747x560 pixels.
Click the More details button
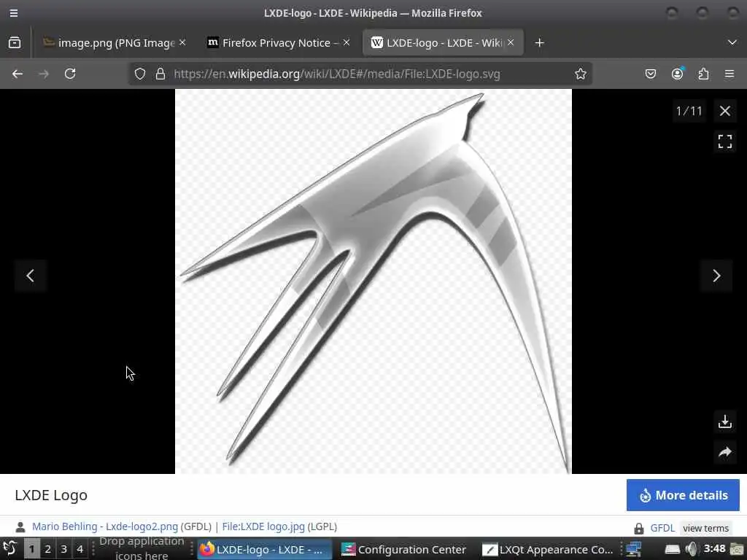pyautogui.click(x=683, y=495)
